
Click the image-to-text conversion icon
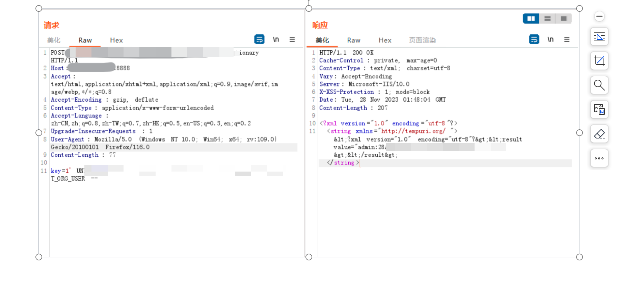(x=599, y=109)
